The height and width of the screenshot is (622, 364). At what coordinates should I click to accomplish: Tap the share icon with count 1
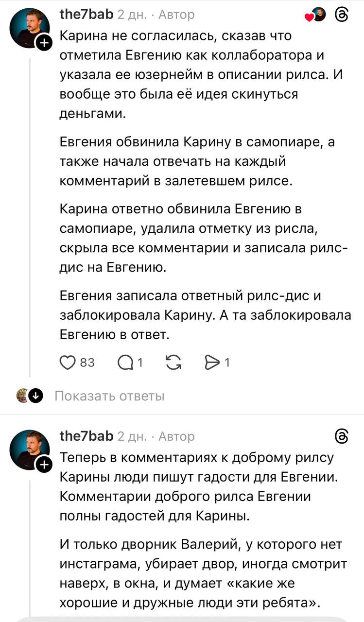click(x=213, y=362)
